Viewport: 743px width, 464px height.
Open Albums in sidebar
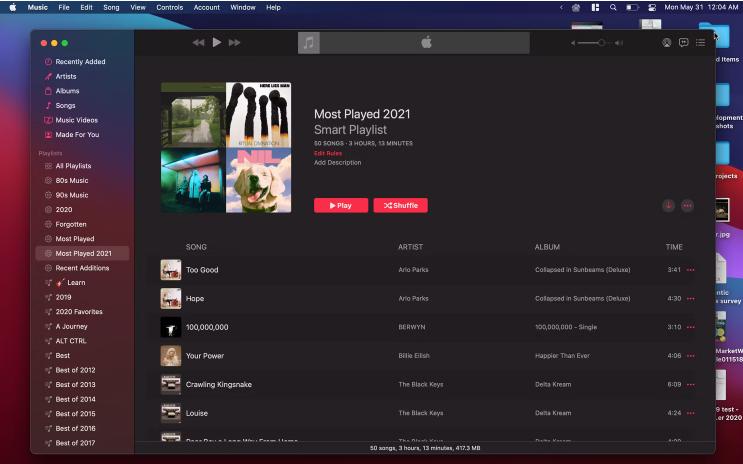pyautogui.click(x=67, y=91)
